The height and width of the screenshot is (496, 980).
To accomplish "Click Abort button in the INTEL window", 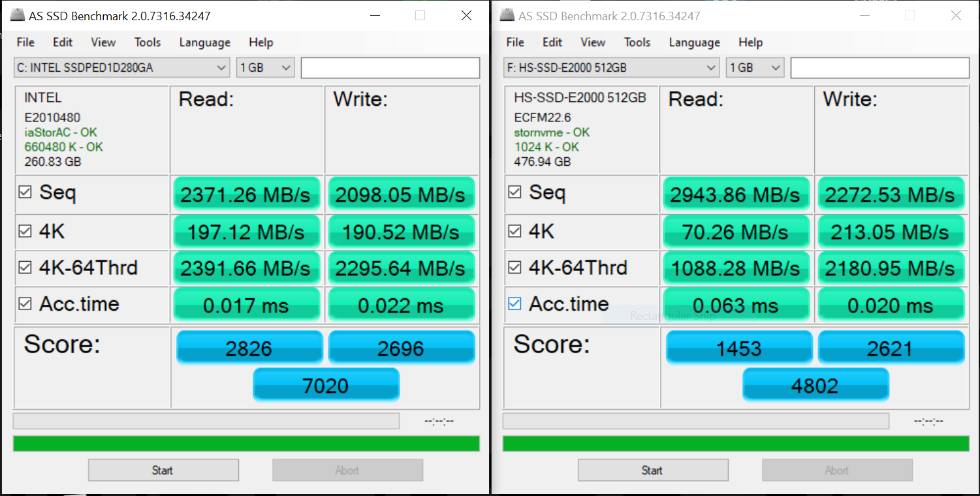I will click(347, 471).
